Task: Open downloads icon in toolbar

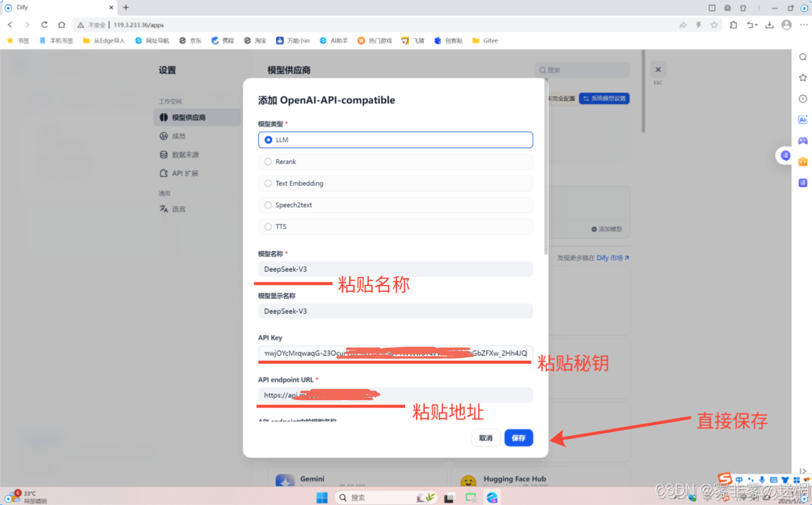Action: (769, 25)
